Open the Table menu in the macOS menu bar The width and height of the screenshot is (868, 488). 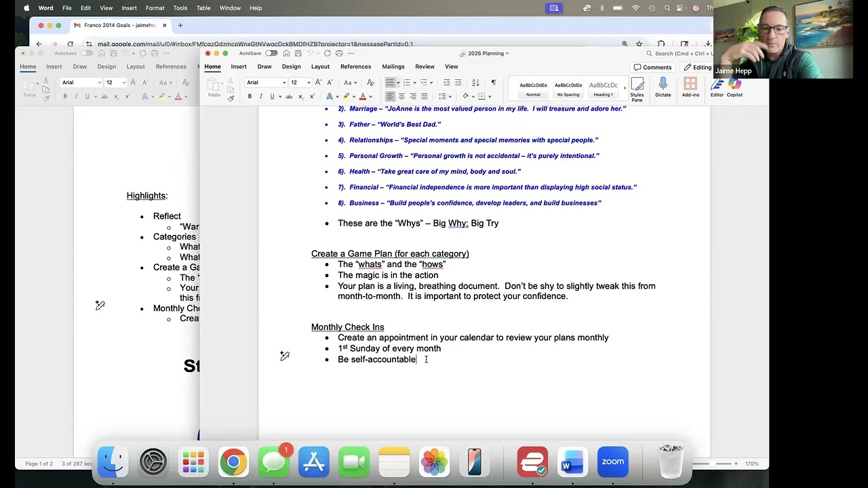(x=203, y=8)
